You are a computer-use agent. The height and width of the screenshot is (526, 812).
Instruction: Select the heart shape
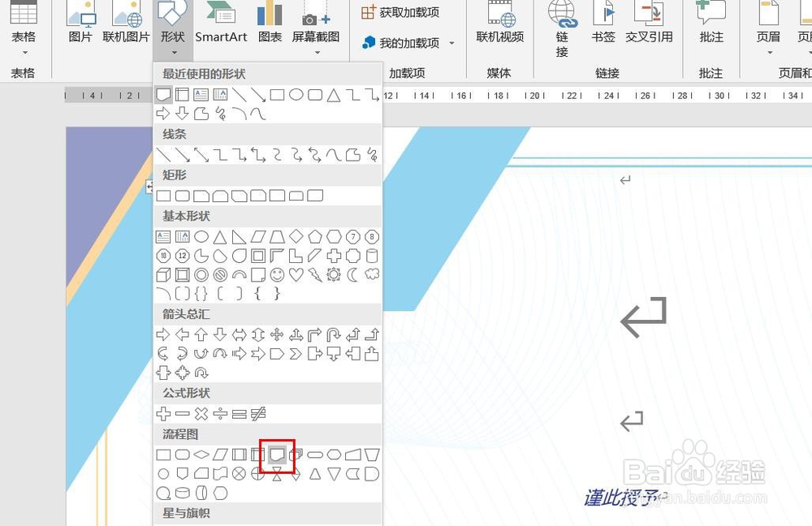296,274
